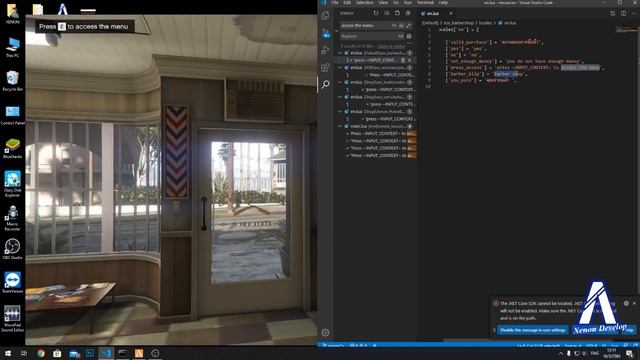Open the Source Control view in activity bar
This screenshot has width=640, height=360.
(x=325, y=33)
